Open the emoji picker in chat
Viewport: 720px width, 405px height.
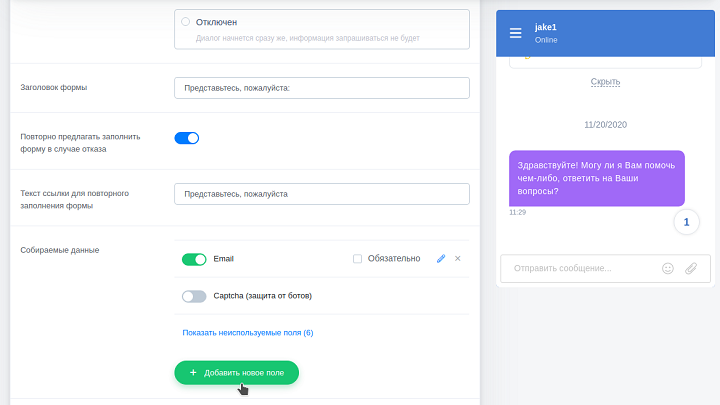(668, 268)
